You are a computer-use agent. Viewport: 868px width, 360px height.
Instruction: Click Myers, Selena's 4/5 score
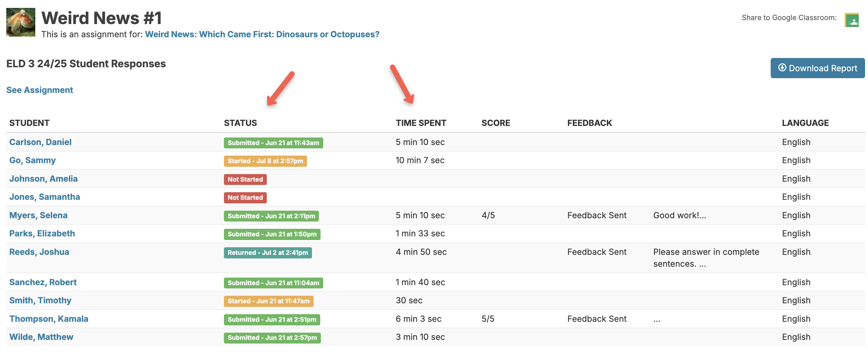[x=488, y=216]
